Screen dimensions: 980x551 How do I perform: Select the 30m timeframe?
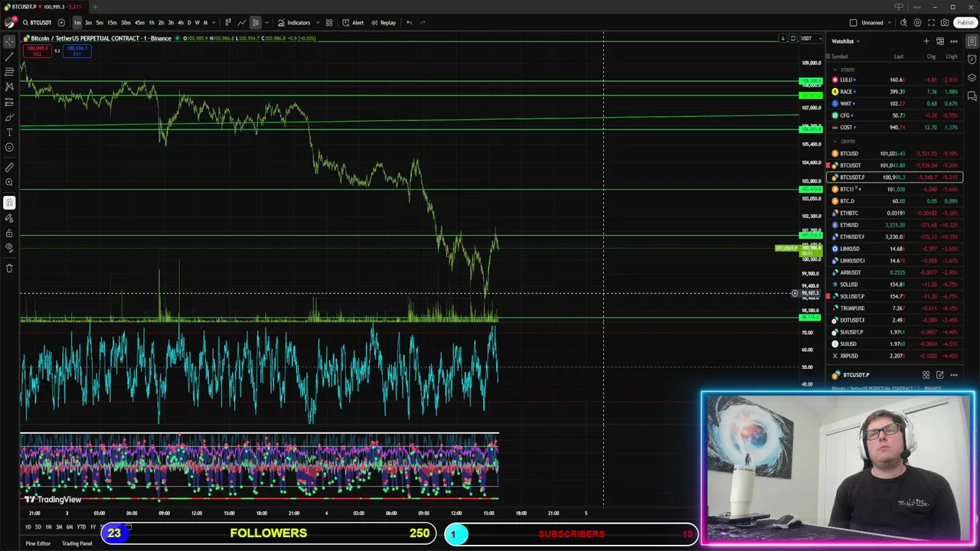(126, 23)
